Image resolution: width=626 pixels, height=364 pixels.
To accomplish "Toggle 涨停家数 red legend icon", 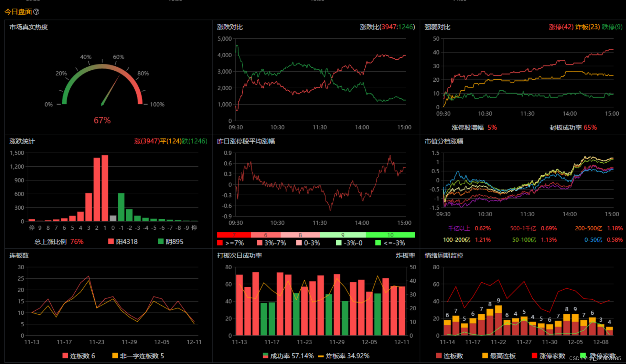I will (x=534, y=355).
